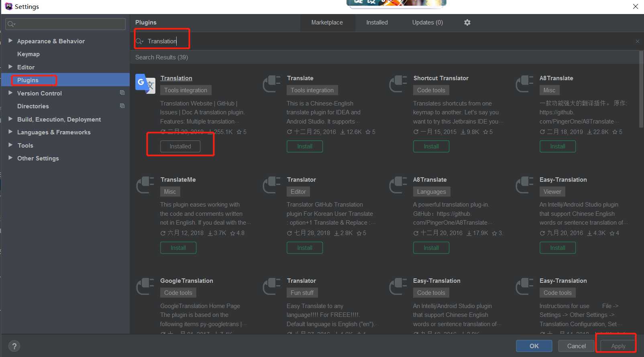Viewport: 644px width, 357px height.
Task: Click the help question mark button
Action: coord(14,346)
